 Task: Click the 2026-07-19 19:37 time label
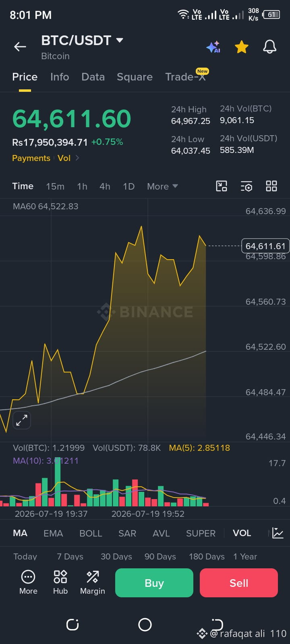click(51, 514)
